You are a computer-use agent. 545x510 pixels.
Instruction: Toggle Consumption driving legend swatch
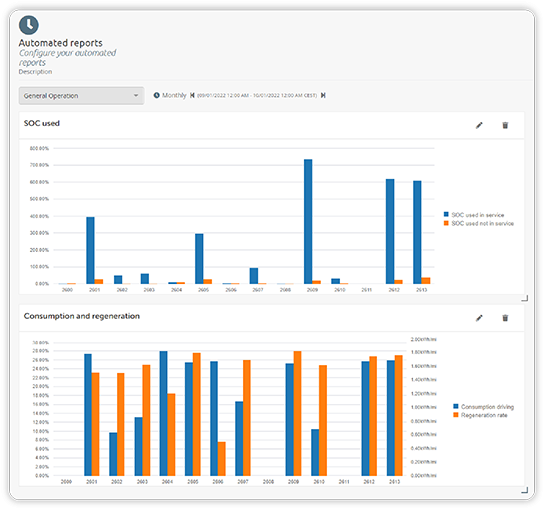pyautogui.click(x=456, y=406)
